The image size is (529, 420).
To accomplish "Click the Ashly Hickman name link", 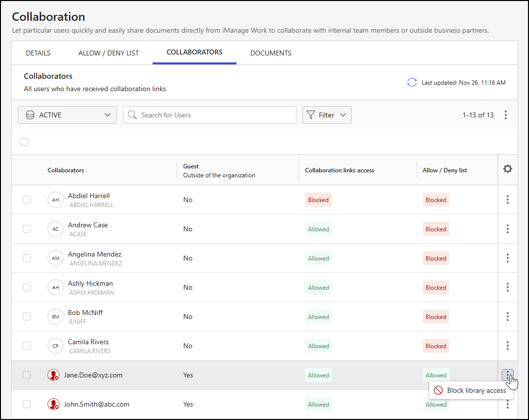I will coord(90,283).
